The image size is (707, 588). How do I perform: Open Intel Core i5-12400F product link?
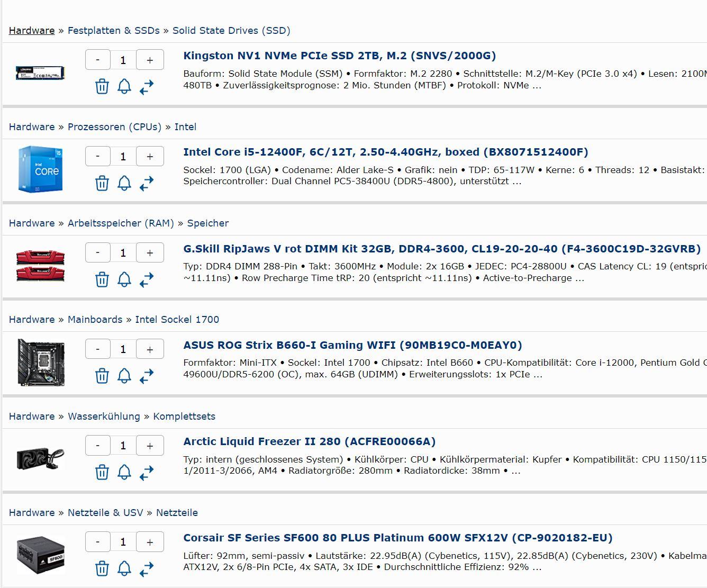click(386, 152)
